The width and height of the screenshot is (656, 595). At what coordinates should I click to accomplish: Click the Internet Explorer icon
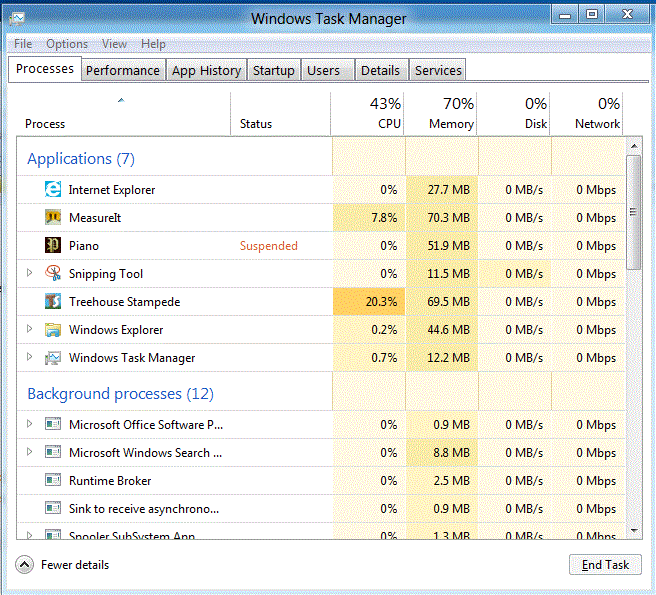[x=53, y=190]
